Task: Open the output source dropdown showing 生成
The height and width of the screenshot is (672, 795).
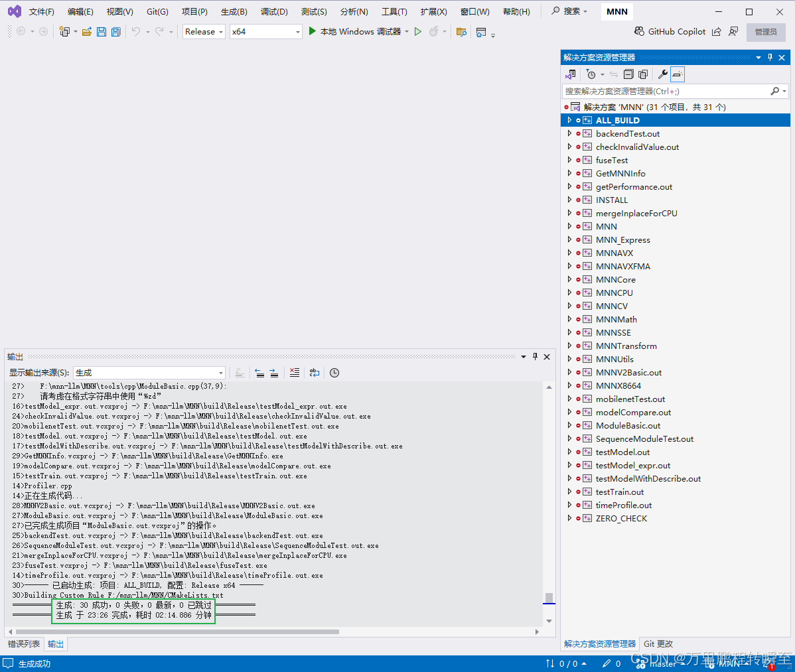Action: click(149, 373)
